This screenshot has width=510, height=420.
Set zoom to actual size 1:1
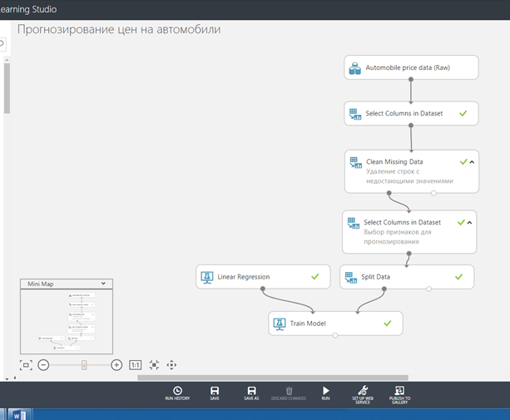(x=136, y=364)
